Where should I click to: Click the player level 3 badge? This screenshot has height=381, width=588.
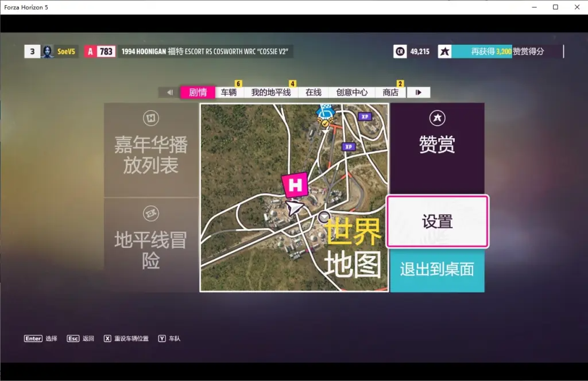pyautogui.click(x=32, y=51)
